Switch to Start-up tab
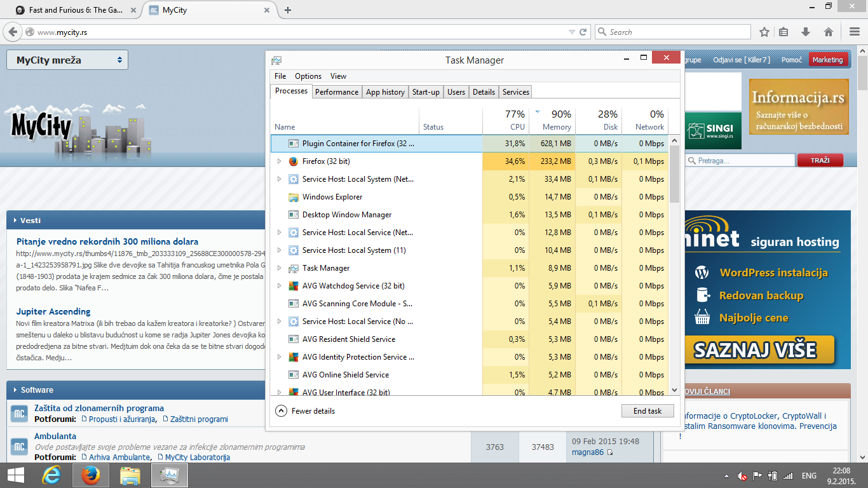This screenshot has height=488, width=868. 426,92
